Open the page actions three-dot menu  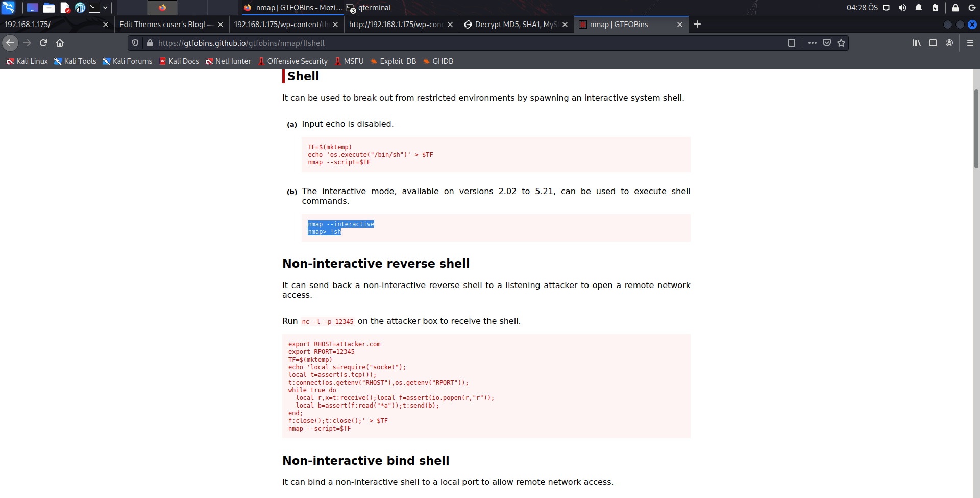coord(813,43)
